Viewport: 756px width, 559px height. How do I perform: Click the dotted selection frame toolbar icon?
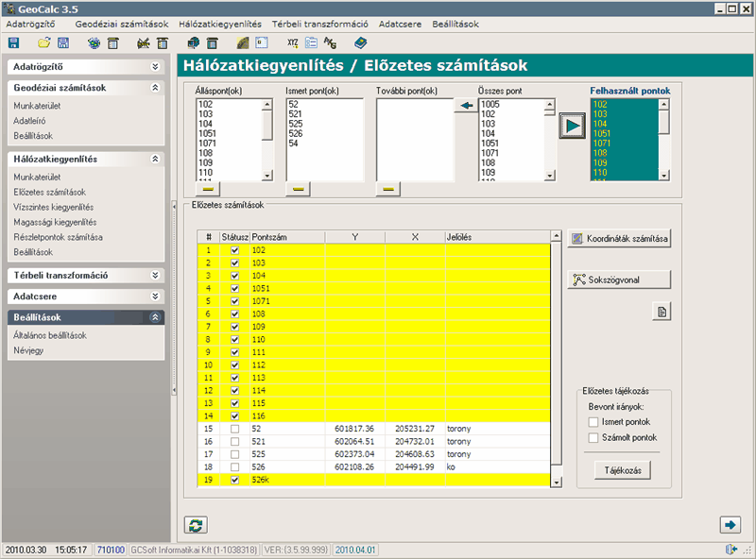click(262, 42)
